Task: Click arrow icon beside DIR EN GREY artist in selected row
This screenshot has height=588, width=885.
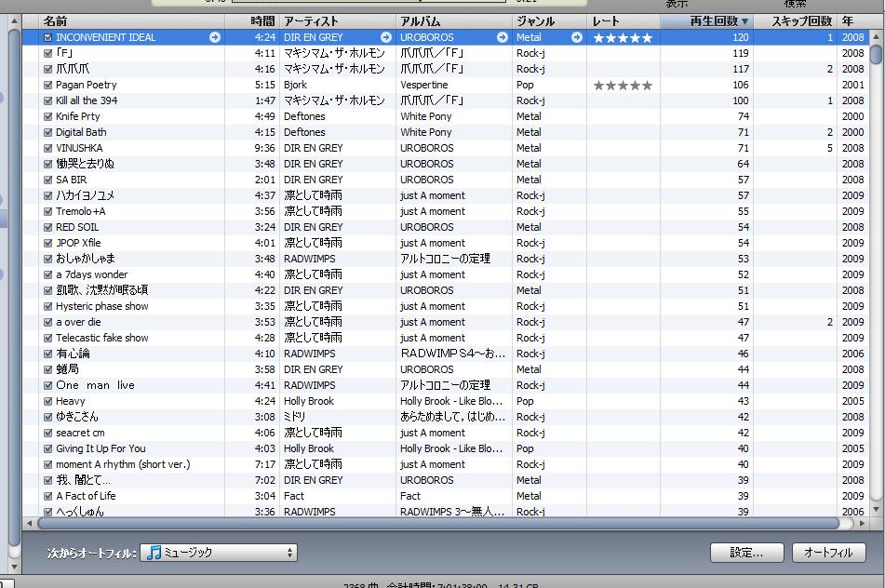Action: 386,37
